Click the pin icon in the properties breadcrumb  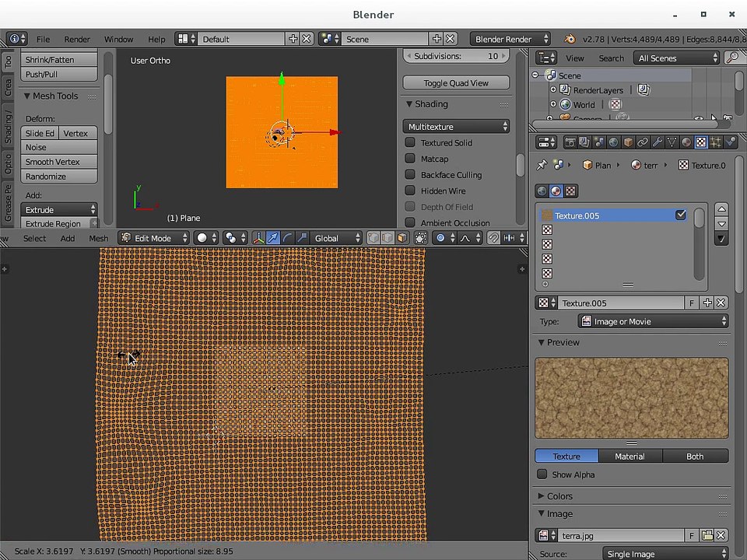(542, 165)
